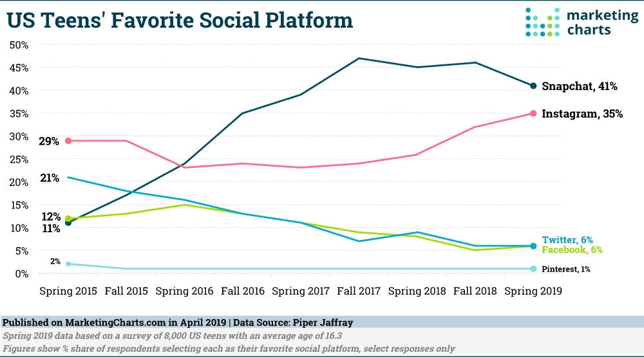
Task: Select the "Snapchat, 41%" series label
Action: click(580, 86)
